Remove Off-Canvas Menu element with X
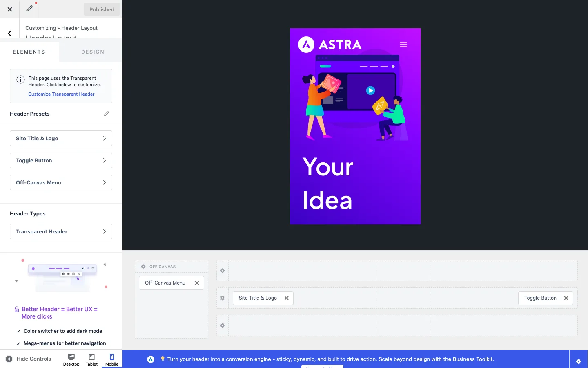The image size is (588, 368). [x=197, y=283]
